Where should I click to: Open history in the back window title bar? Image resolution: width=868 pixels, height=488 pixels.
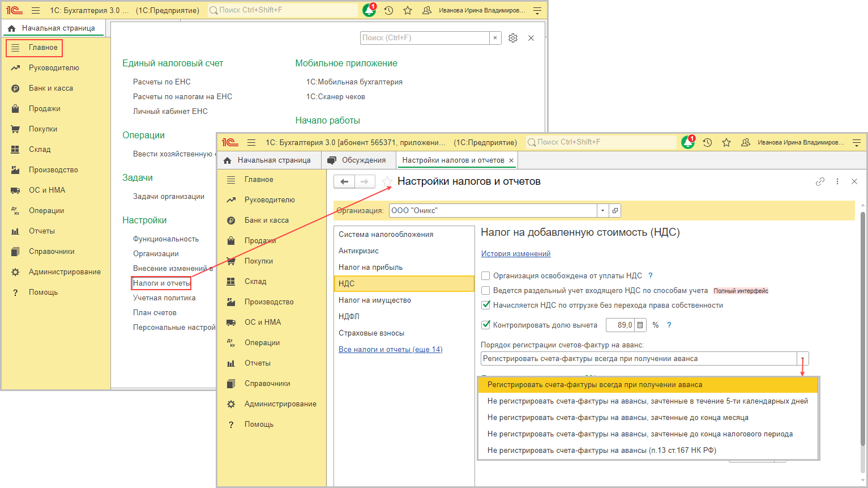388,10
